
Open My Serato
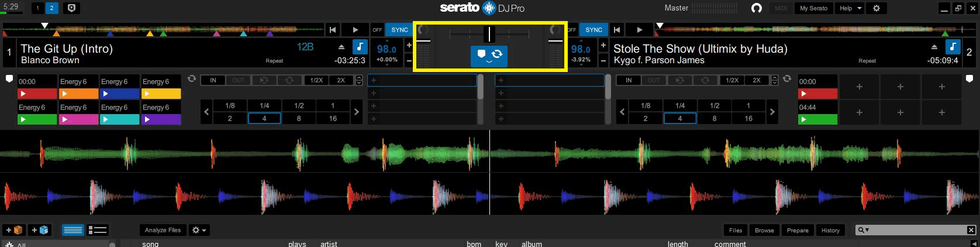pos(813,8)
